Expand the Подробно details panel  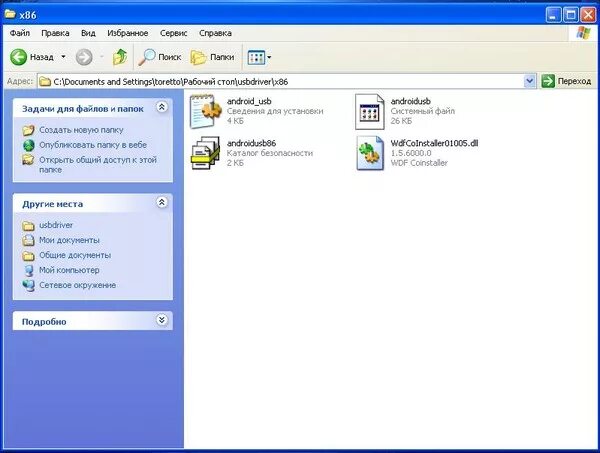[162, 319]
